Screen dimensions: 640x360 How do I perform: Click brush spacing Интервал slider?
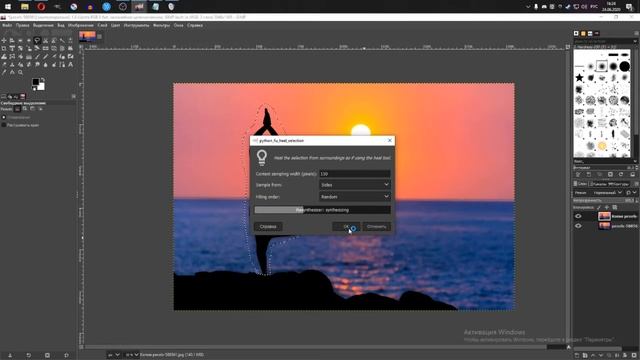(x=605, y=167)
